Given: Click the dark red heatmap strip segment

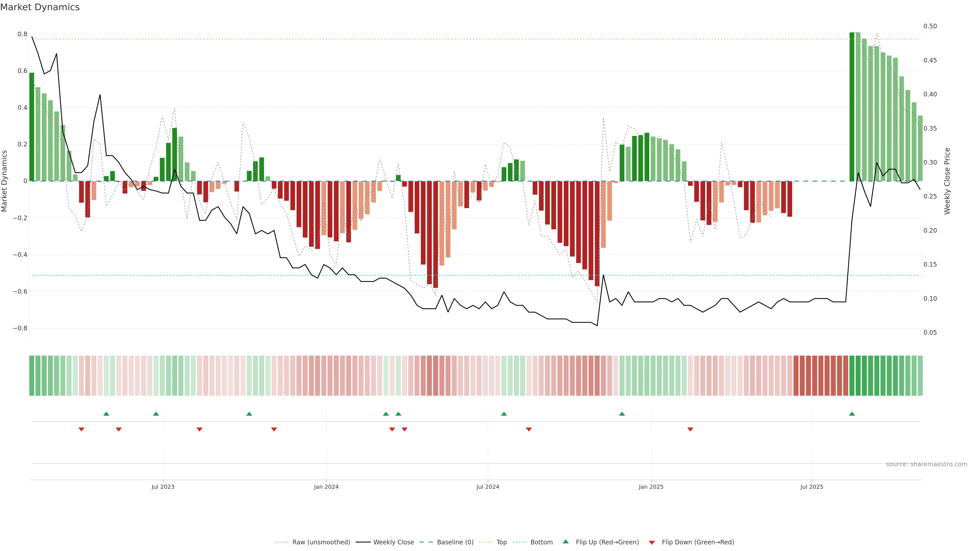Looking at the screenshot, I should click(x=820, y=376).
